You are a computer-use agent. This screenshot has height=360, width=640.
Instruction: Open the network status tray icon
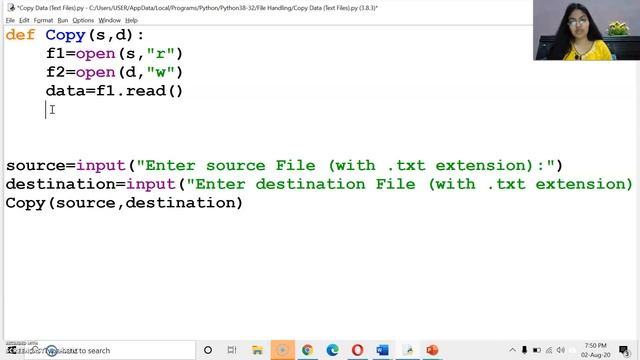[549, 350]
